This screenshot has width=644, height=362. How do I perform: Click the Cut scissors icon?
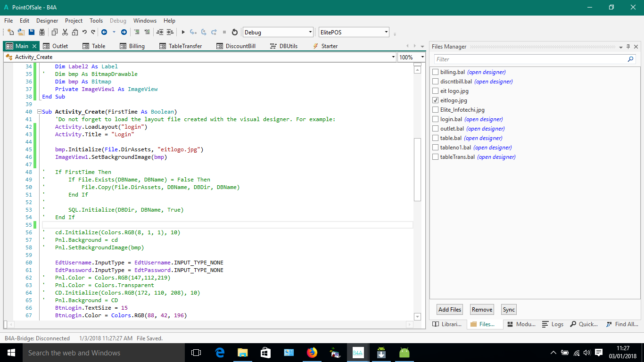65,32
